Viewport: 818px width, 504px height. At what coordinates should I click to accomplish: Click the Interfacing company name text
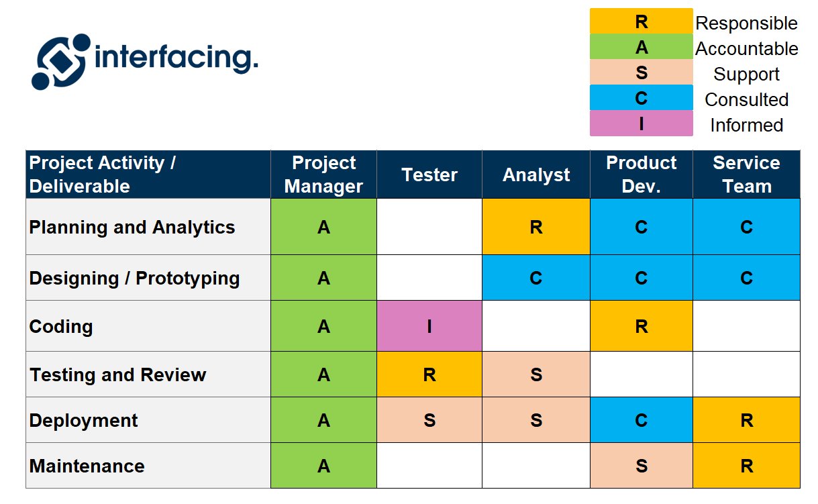pos(176,58)
